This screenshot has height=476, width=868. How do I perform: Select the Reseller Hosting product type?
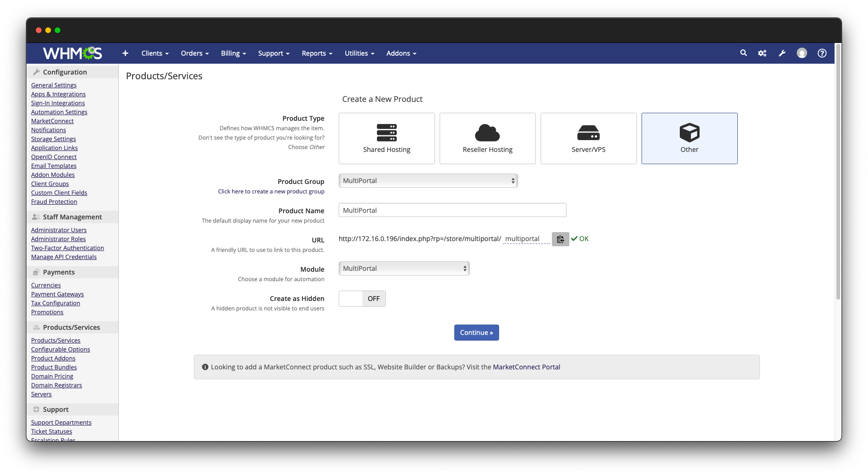(488, 138)
